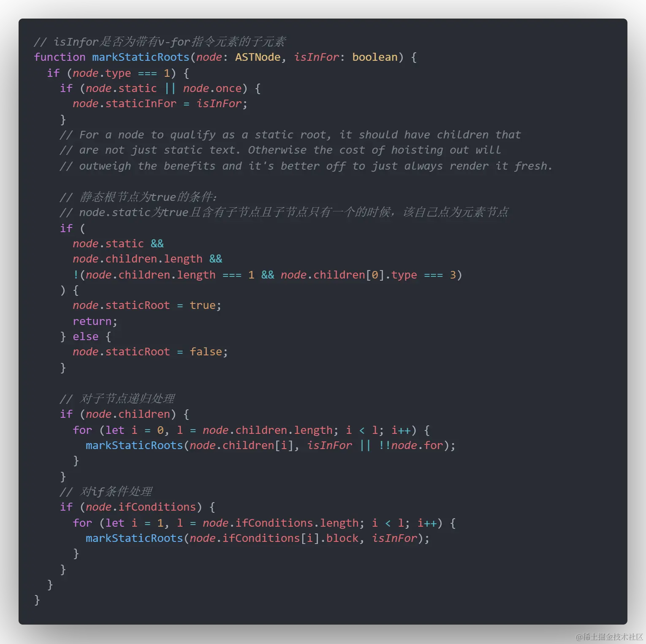The image size is (646, 644).
Task: Click the node.children.length && condition line
Action: coord(147,259)
